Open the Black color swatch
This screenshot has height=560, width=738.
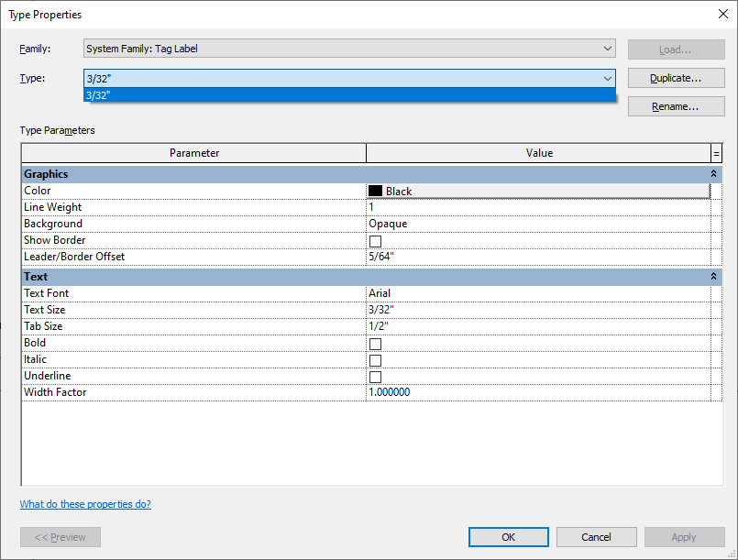point(377,191)
